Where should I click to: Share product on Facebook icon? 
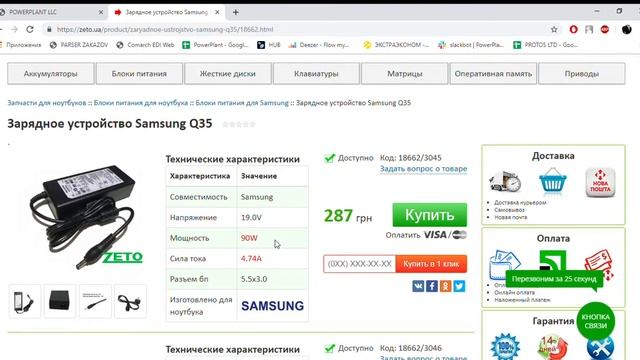[x=432, y=286]
